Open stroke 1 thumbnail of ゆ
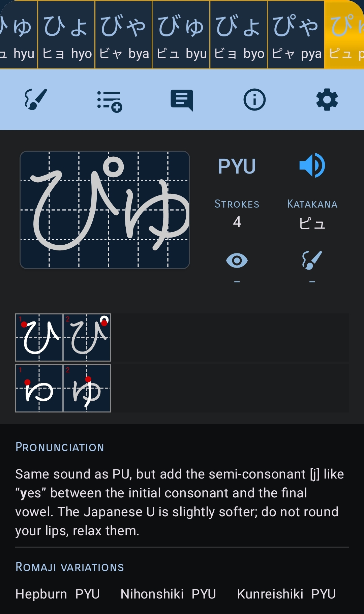 tap(39, 388)
